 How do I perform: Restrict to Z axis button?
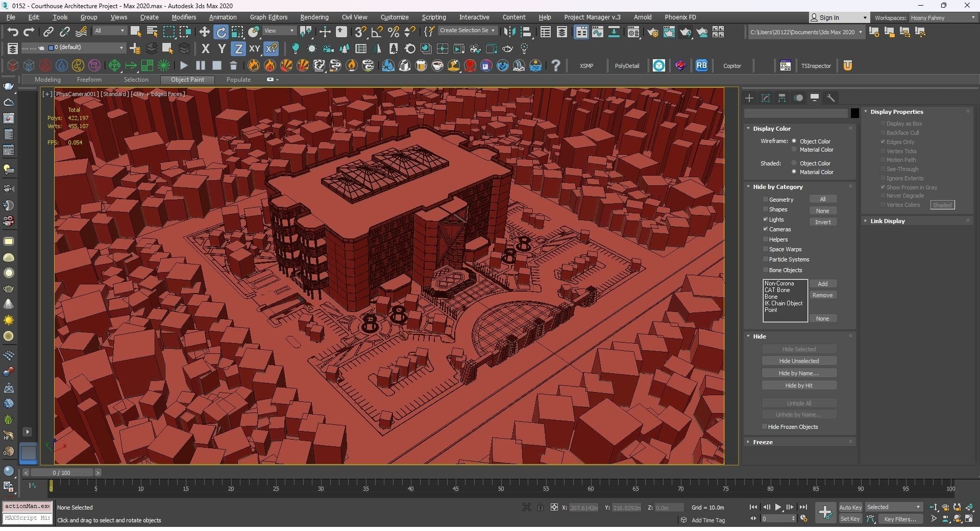point(238,49)
